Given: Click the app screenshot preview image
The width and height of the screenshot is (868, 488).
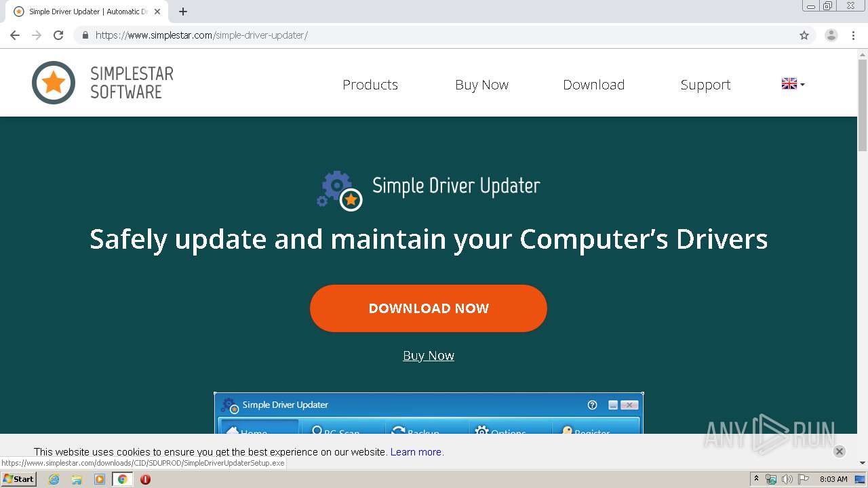Looking at the screenshot, I should pyautogui.click(x=429, y=413).
